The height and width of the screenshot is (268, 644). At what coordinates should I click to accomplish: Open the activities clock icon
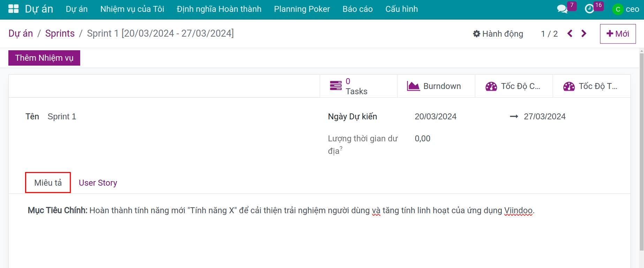tap(589, 9)
